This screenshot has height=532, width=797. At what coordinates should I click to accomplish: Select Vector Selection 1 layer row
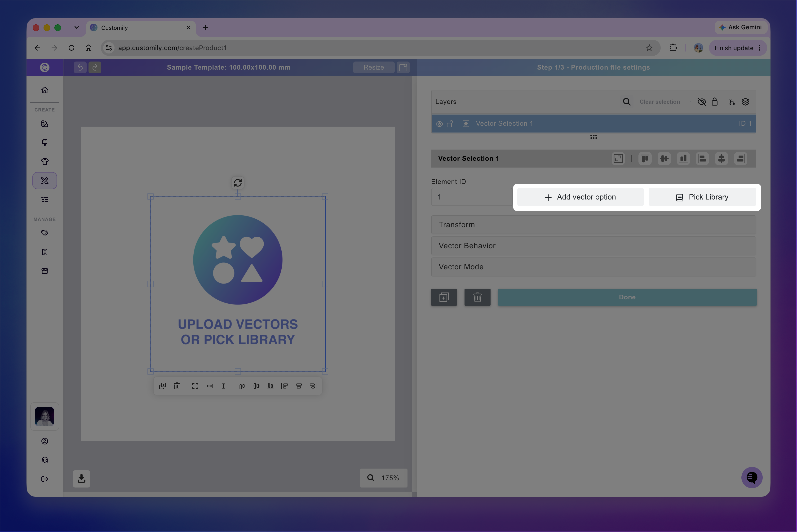point(593,124)
